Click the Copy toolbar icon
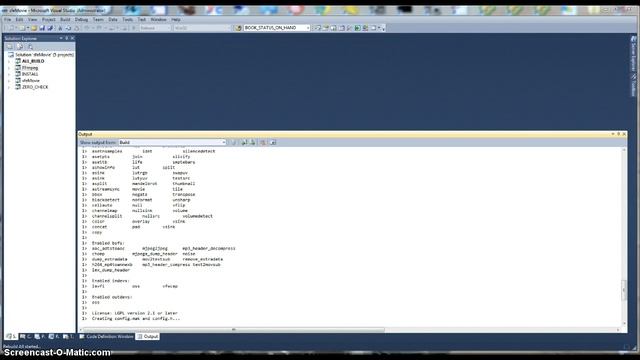The width and height of the screenshot is (640, 360). 68,28
